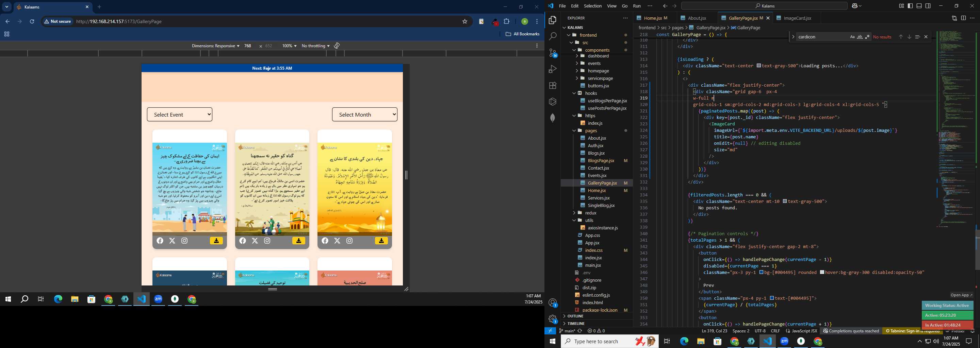Open the File menu
Screen dimensions: 980x348
click(562, 6)
